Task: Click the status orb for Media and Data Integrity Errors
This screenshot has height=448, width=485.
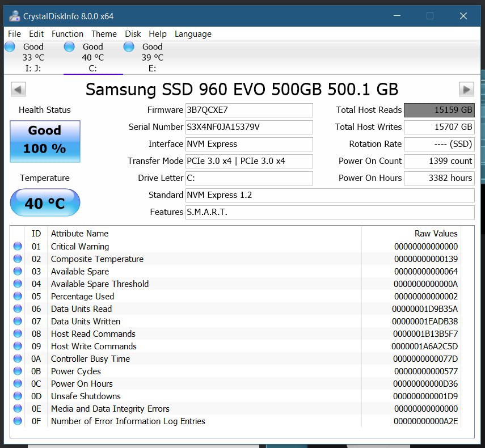Action: pos(18,408)
